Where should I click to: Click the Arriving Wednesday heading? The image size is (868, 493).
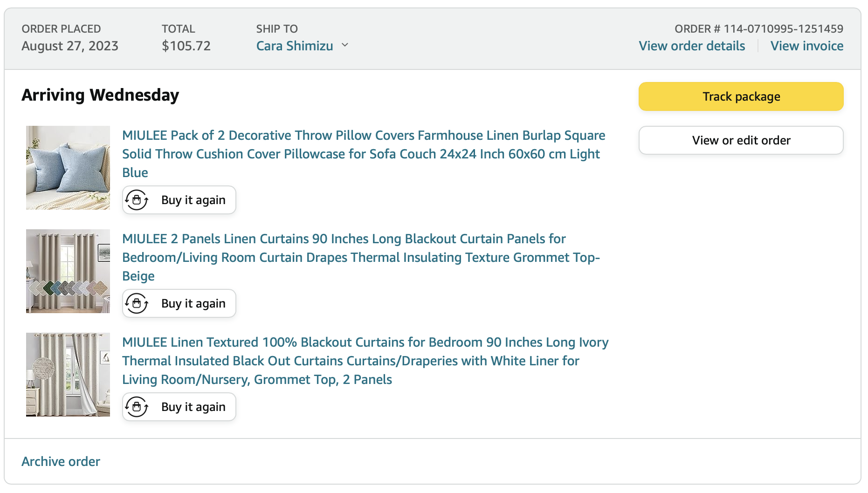tap(100, 95)
